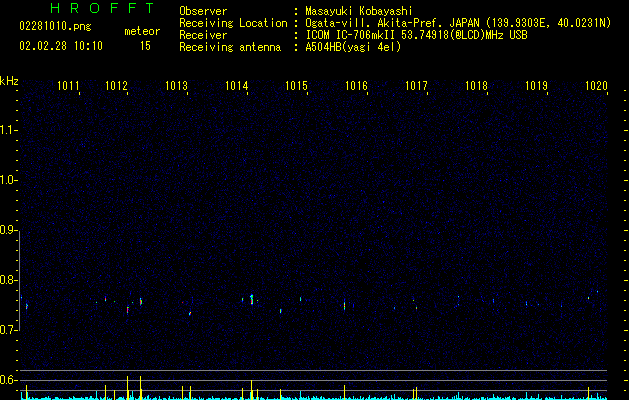
Task: Click the 1018 time axis label
Action: click(x=476, y=86)
